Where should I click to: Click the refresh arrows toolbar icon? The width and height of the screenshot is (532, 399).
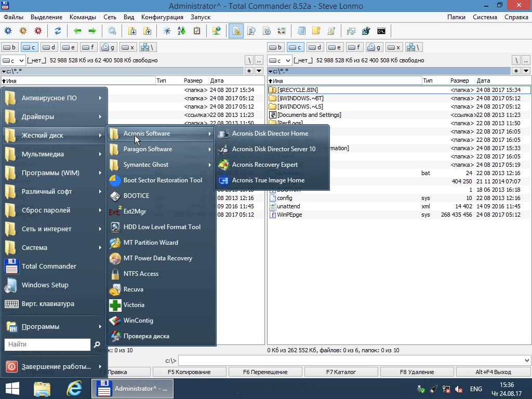coord(58,31)
